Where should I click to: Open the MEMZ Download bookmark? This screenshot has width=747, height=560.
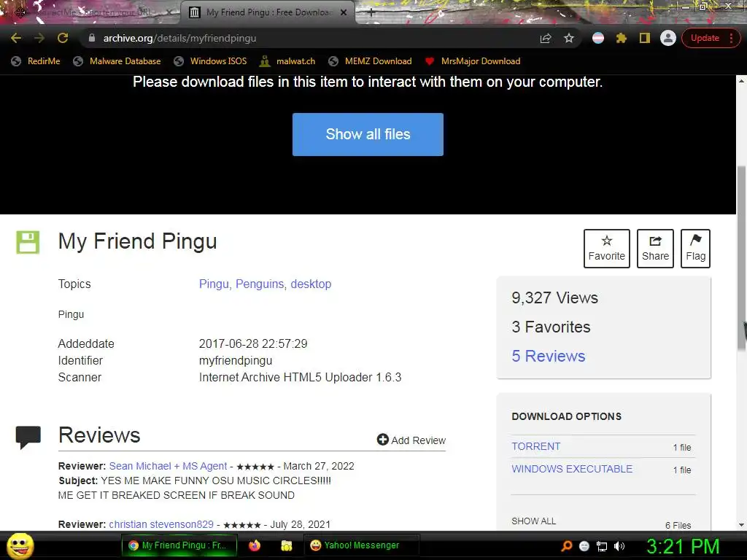click(370, 61)
